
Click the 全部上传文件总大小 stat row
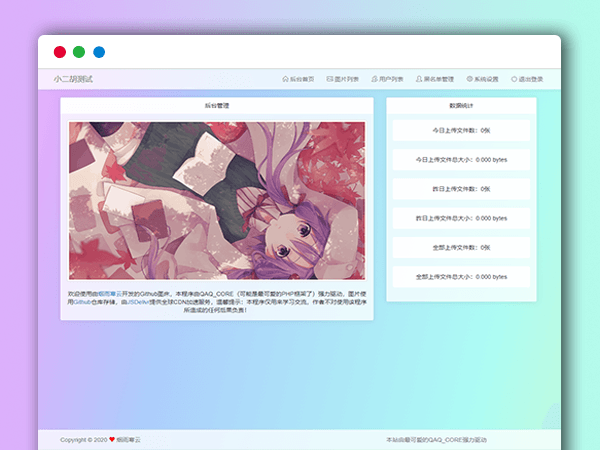461,275
